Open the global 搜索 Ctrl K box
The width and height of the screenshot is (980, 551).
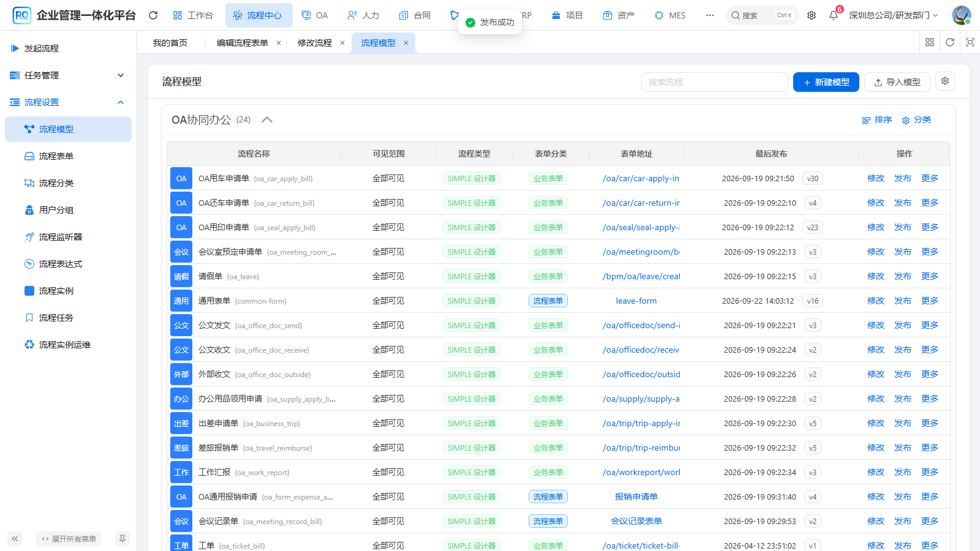pyautogui.click(x=762, y=15)
